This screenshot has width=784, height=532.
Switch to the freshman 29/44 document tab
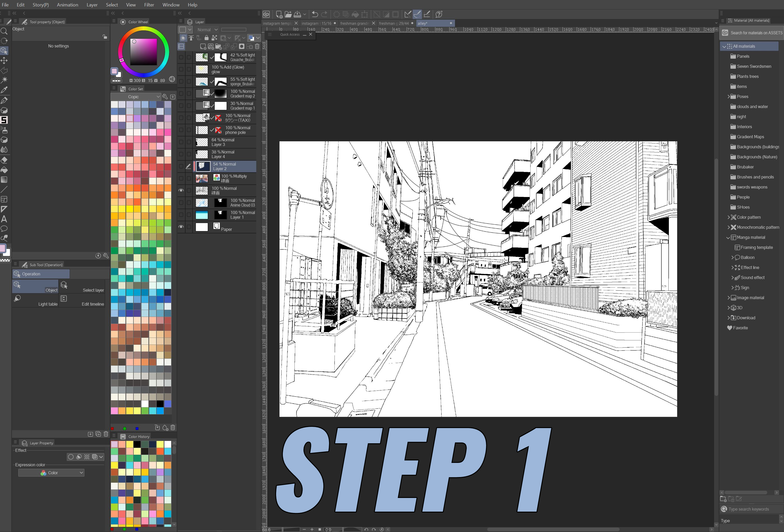(x=393, y=23)
